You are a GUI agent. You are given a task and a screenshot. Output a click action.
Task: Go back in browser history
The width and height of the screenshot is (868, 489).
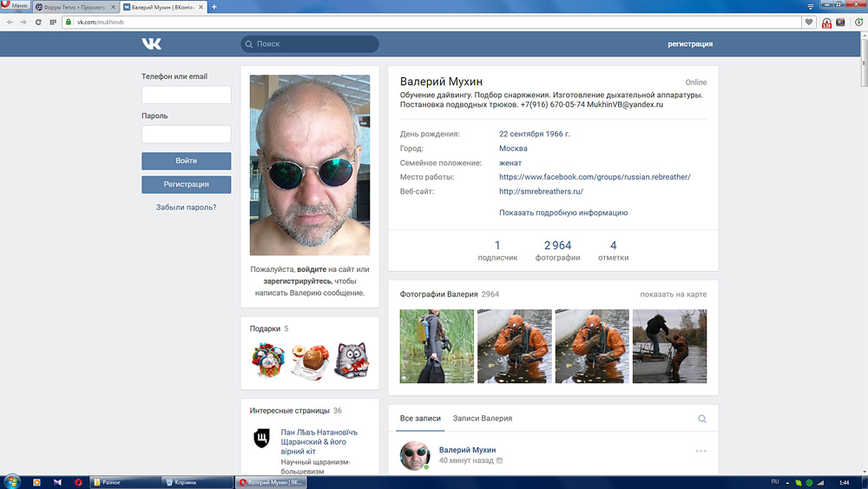click(x=10, y=23)
